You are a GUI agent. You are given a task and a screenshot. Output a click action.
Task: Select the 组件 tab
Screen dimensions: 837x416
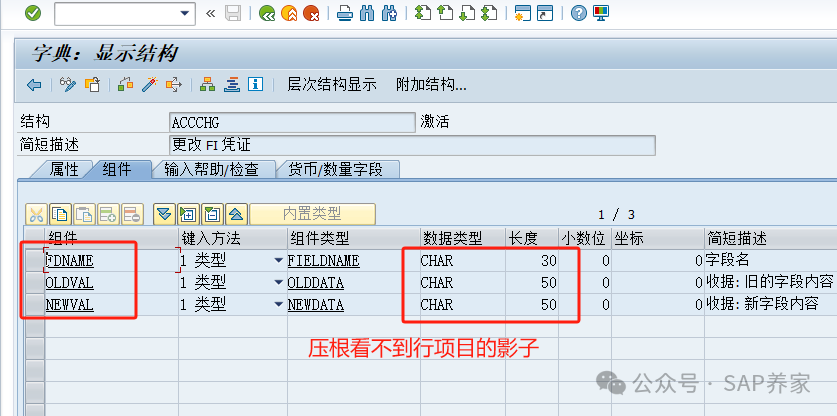click(x=117, y=169)
